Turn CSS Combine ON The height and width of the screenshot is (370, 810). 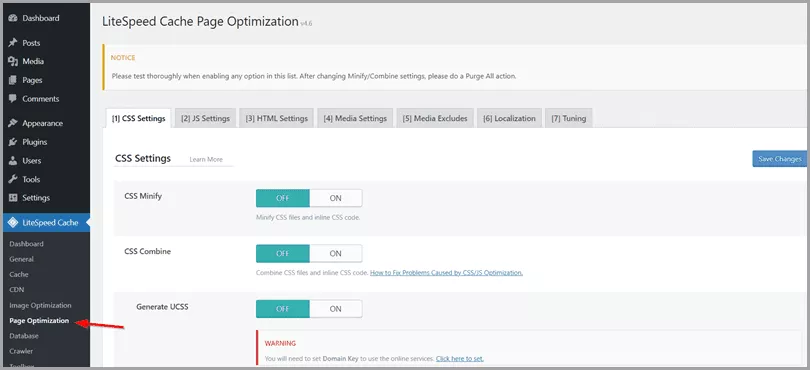pyautogui.click(x=336, y=253)
